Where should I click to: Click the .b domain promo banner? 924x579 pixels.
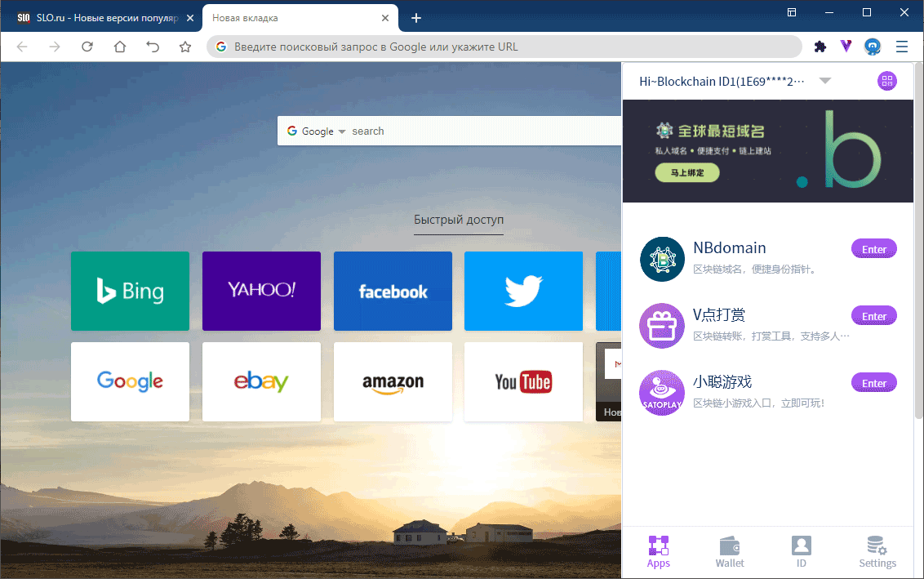(768, 151)
